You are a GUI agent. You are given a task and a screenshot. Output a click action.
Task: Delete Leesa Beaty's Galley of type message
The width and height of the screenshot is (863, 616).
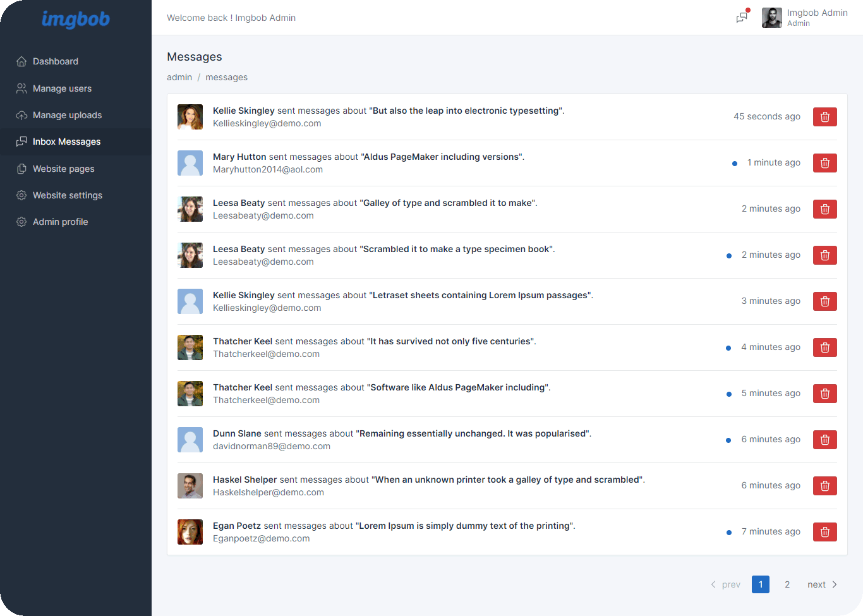pyautogui.click(x=825, y=209)
